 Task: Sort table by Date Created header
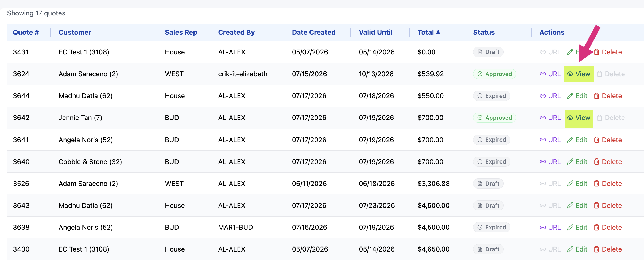pos(313,32)
